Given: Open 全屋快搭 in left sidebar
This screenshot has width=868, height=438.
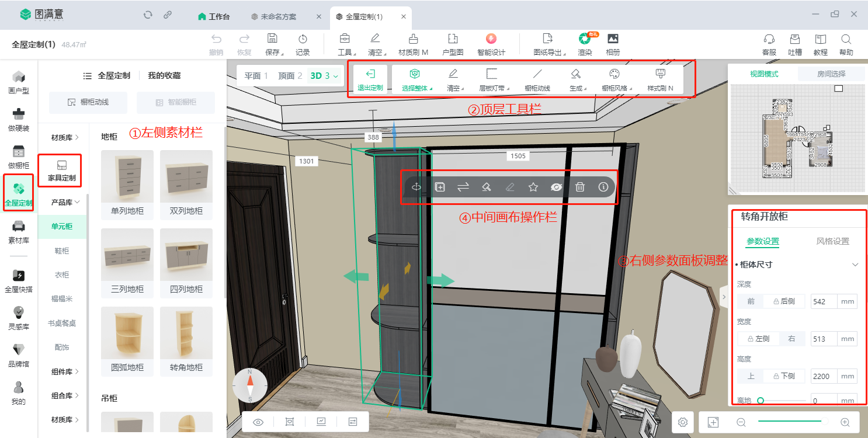Looking at the screenshot, I should pos(19,281).
